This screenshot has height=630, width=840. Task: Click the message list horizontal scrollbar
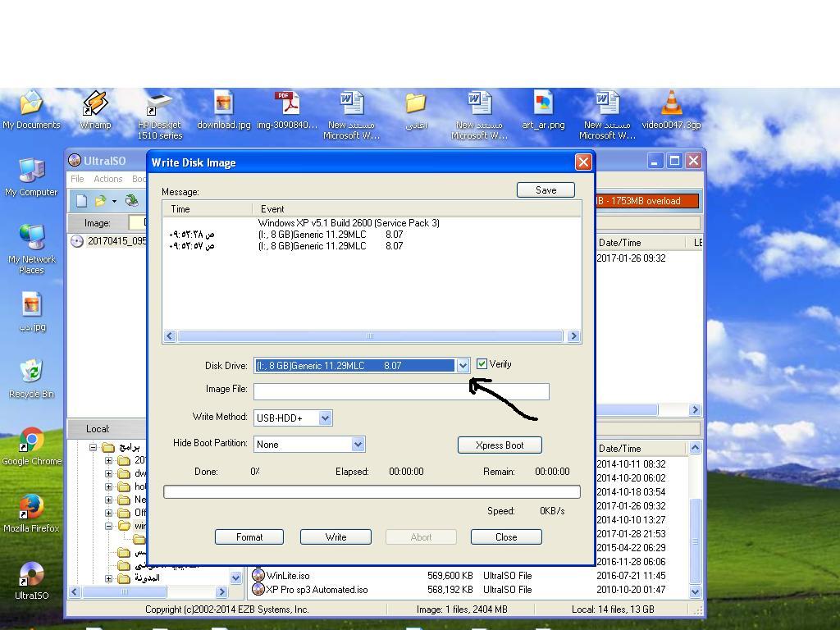click(370, 336)
